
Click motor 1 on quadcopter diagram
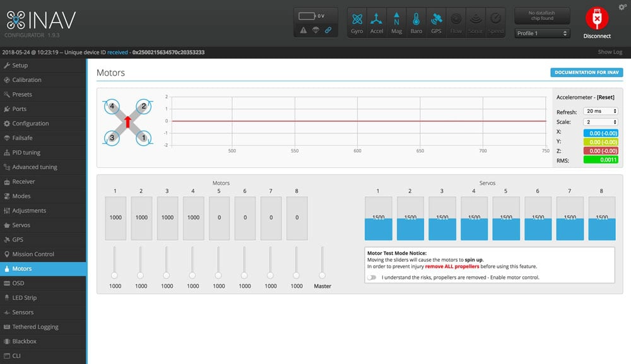point(144,138)
